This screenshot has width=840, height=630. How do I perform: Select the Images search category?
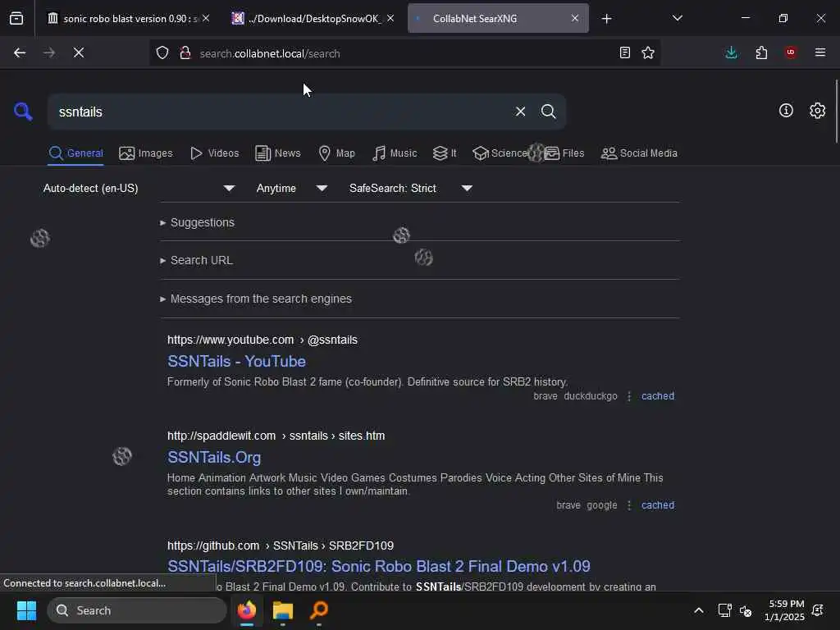pos(146,153)
